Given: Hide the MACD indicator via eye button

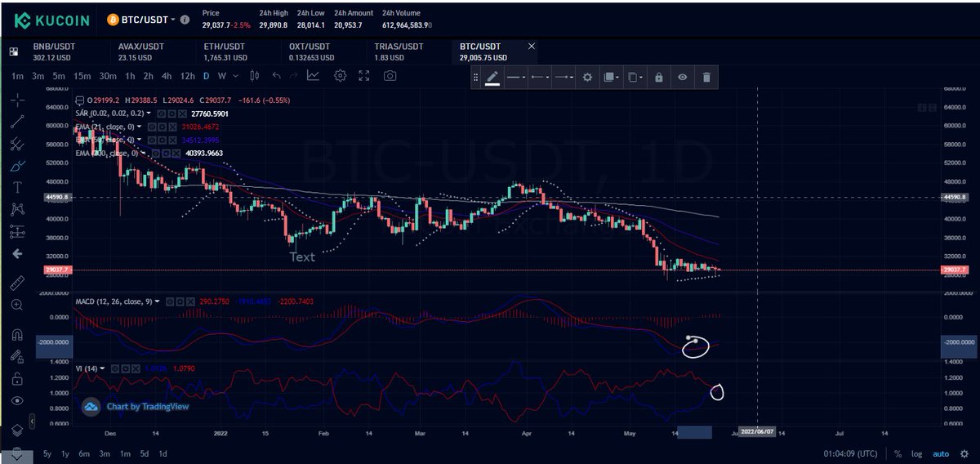Looking at the screenshot, I should click(169, 301).
